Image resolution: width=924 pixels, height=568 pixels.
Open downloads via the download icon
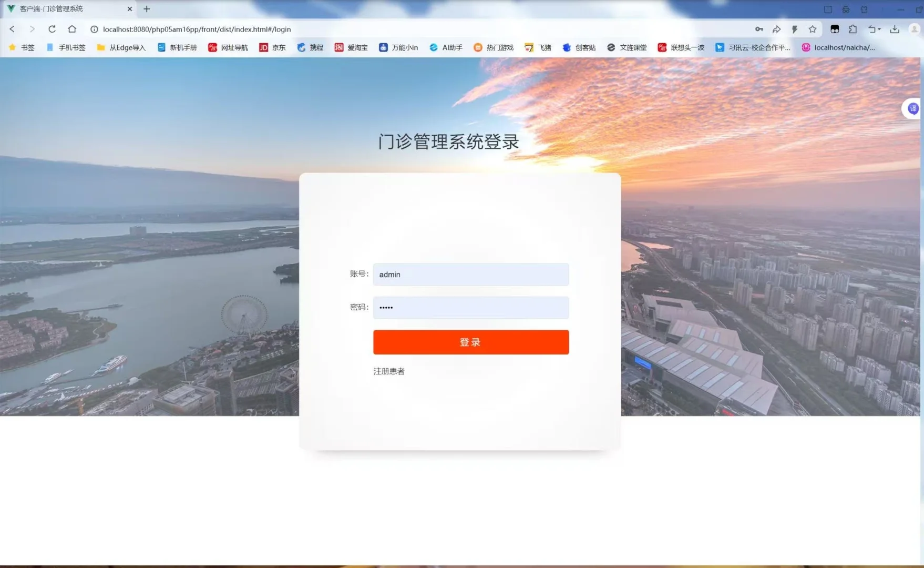point(895,29)
